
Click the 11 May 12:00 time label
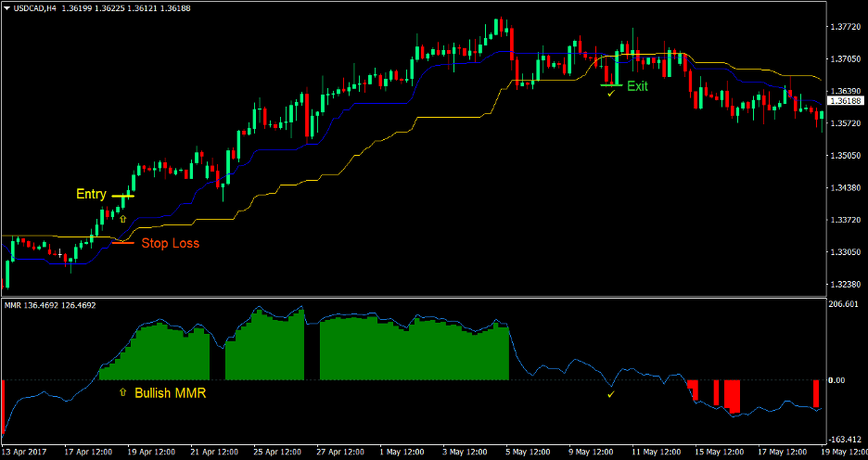(x=657, y=451)
